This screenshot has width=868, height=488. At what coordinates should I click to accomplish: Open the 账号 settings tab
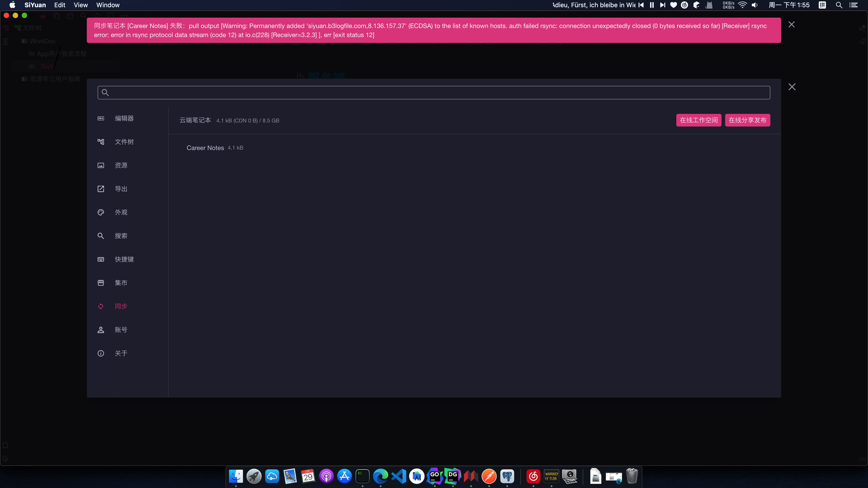(x=127, y=330)
